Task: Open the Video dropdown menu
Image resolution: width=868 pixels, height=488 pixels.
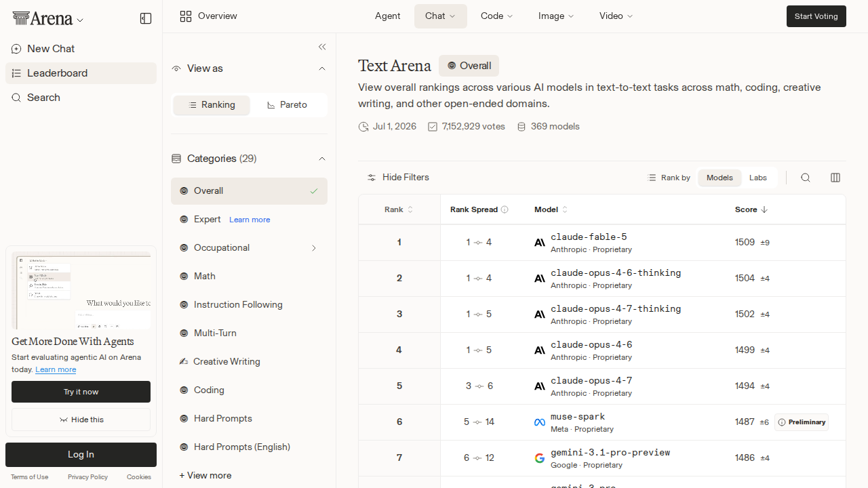Action: tap(616, 16)
